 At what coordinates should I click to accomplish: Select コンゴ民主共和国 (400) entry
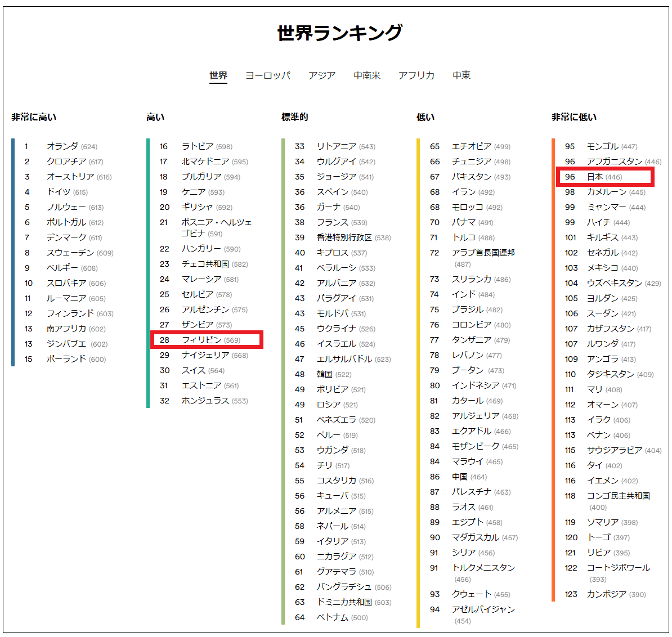point(619,501)
